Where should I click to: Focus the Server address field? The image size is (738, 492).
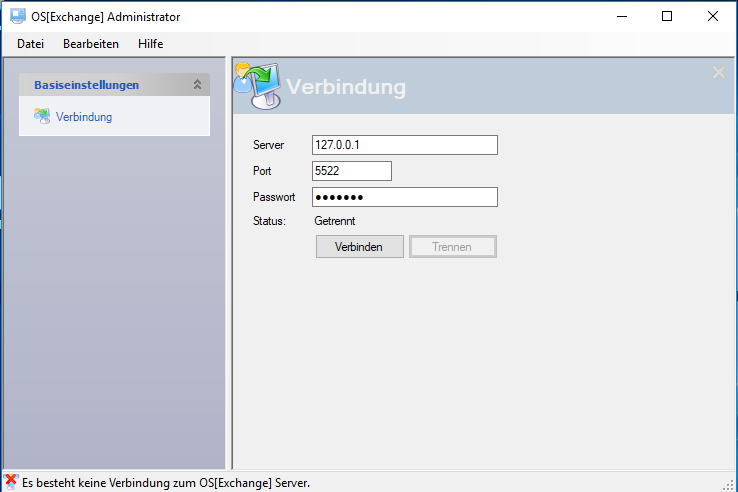[404, 145]
